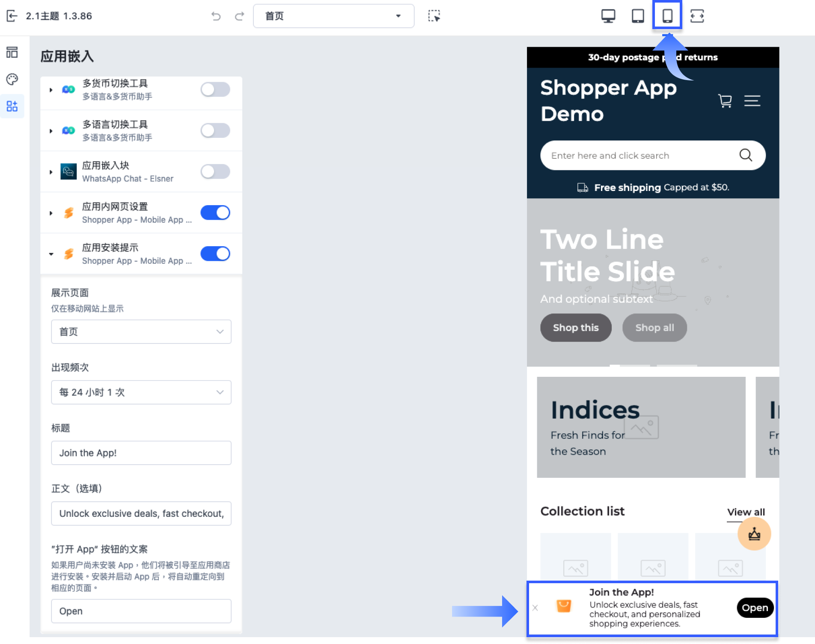The image size is (815, 644).
Task: Click the 正文 body text field
Action: [141, 513]
